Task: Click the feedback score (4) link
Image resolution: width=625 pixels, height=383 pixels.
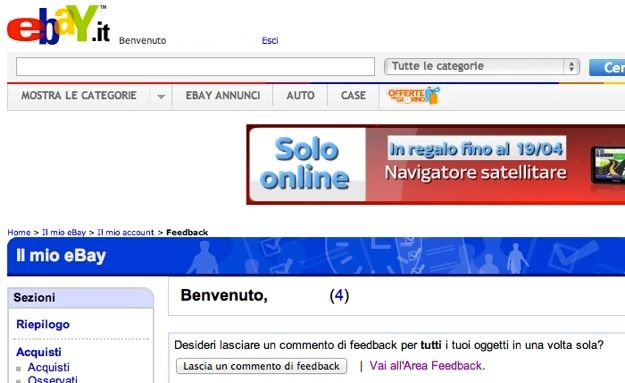Action: pyautogui.click(x=339, y=296)
